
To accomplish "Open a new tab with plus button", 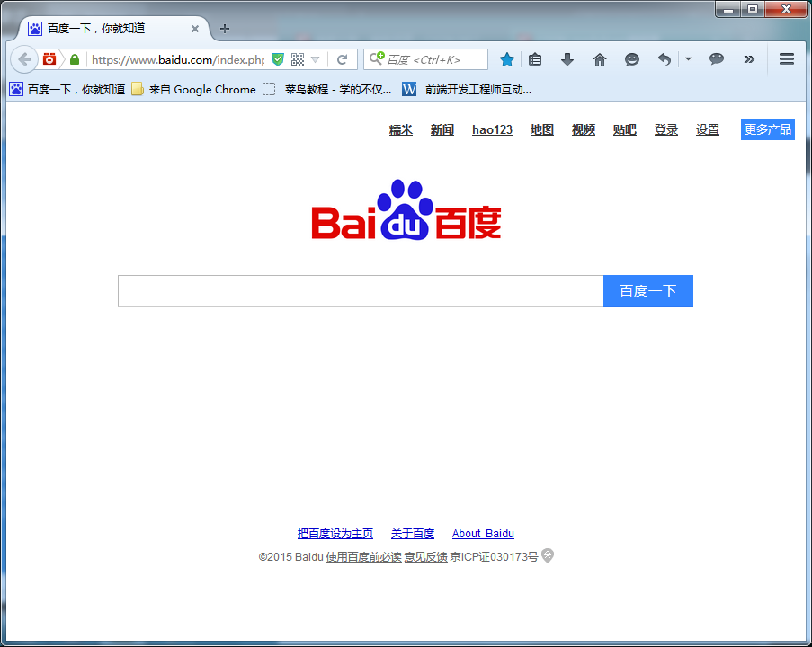I will (x=224, y=29).
